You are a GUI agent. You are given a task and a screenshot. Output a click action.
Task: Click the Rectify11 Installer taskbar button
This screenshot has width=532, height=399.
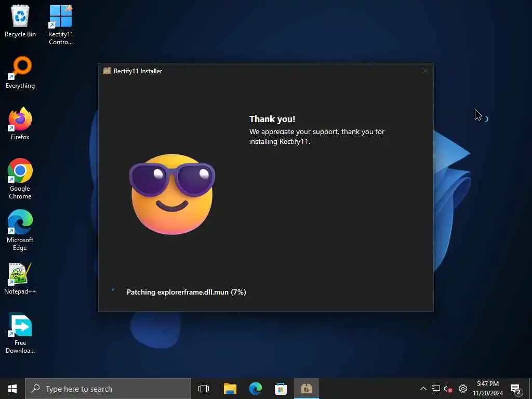[306, 389]
